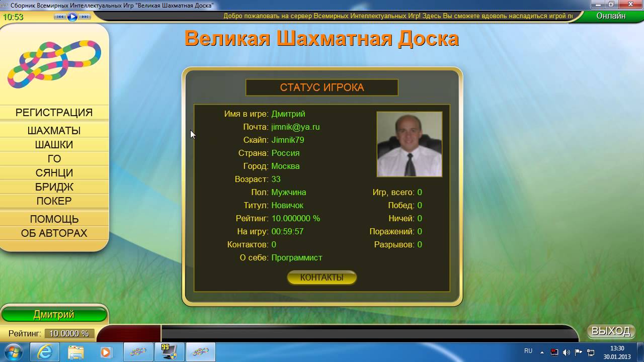The image size is (644, 362).
Task: Click the title value Новичок
Action: (x=287, y=205)
